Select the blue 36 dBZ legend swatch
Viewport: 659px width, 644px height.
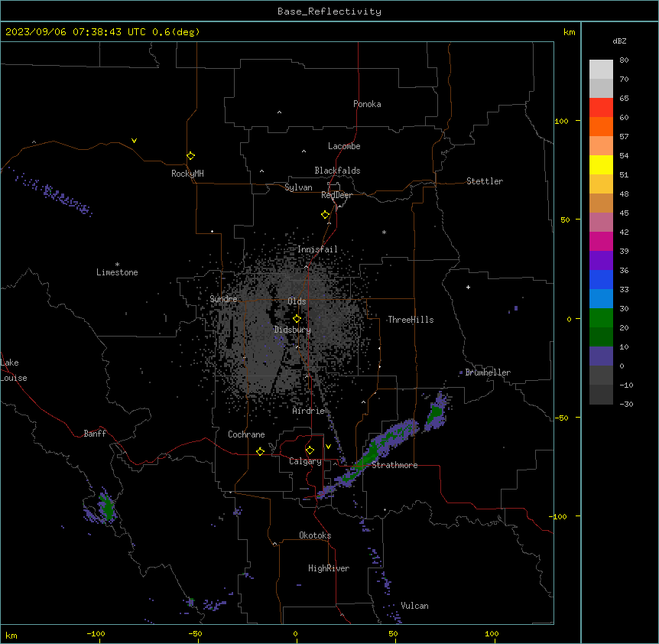601,279
